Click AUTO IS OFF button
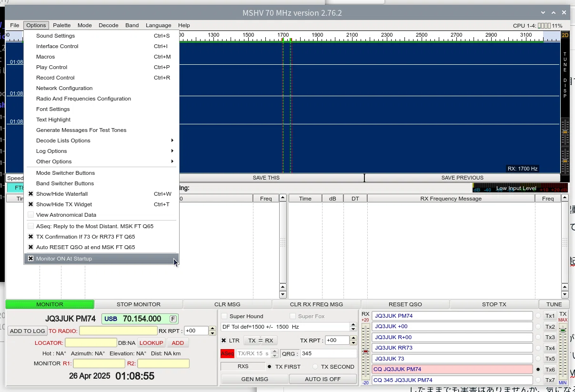Viewport: 575px width, 392px height. [x=323, y=379]
